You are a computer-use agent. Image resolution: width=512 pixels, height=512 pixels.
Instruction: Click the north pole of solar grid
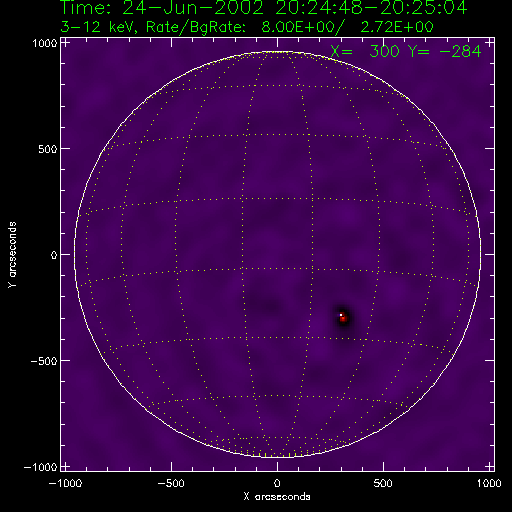pyautogui.click(x=277, y=52)
